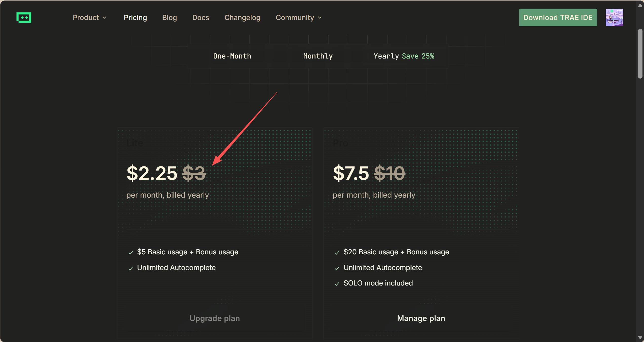Click the vertical scrollbar thumb

tap(640, 53)
